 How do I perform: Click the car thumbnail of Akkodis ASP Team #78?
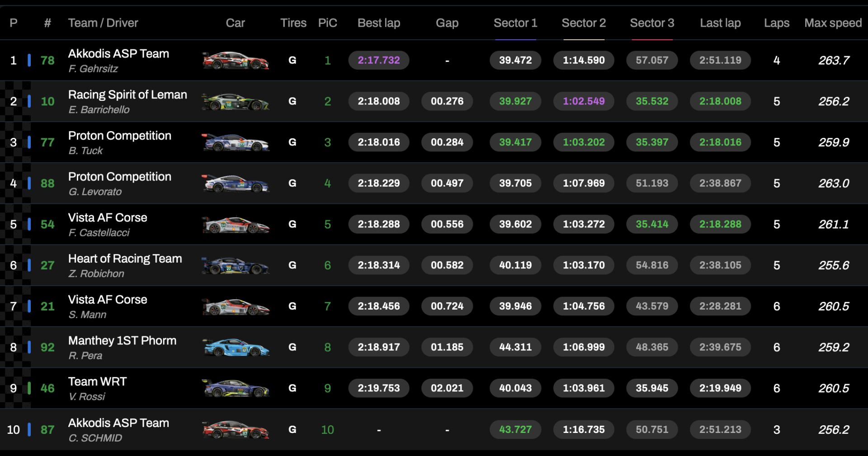click(236, 61)
